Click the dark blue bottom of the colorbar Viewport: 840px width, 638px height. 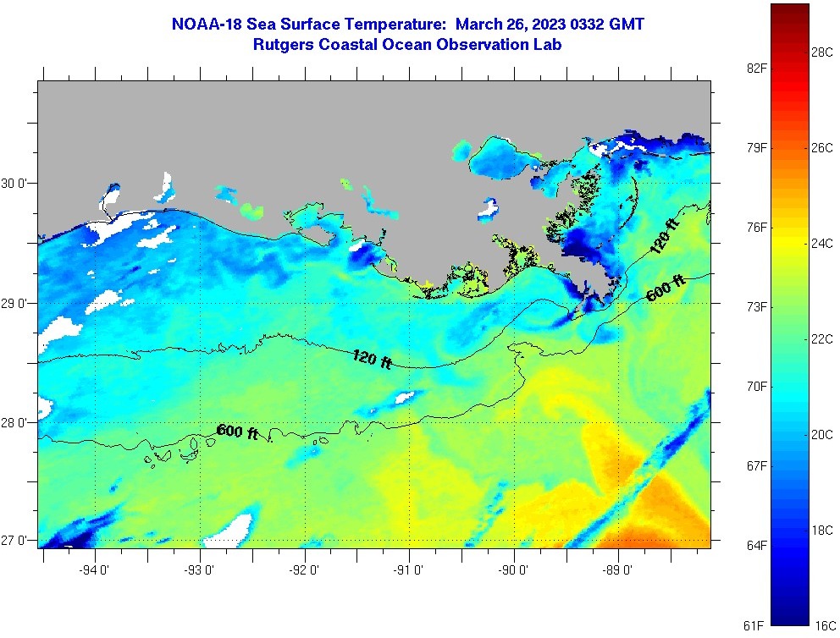coord(790,615)
